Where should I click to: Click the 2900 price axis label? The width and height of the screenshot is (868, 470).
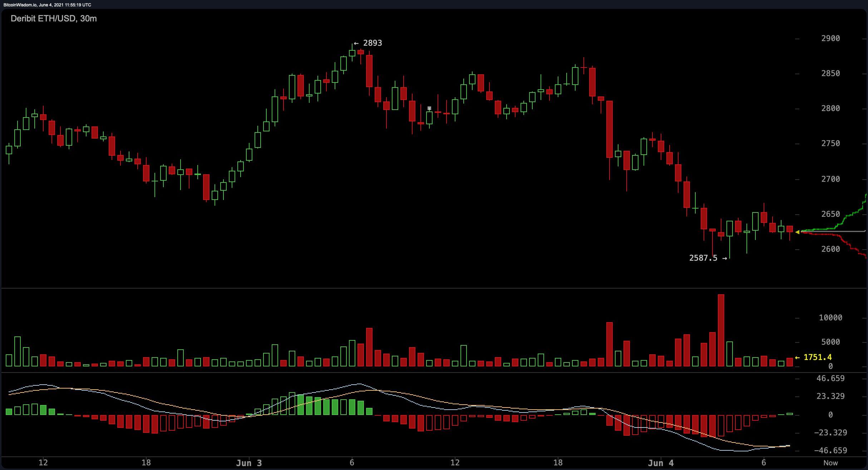pos(830,39)
